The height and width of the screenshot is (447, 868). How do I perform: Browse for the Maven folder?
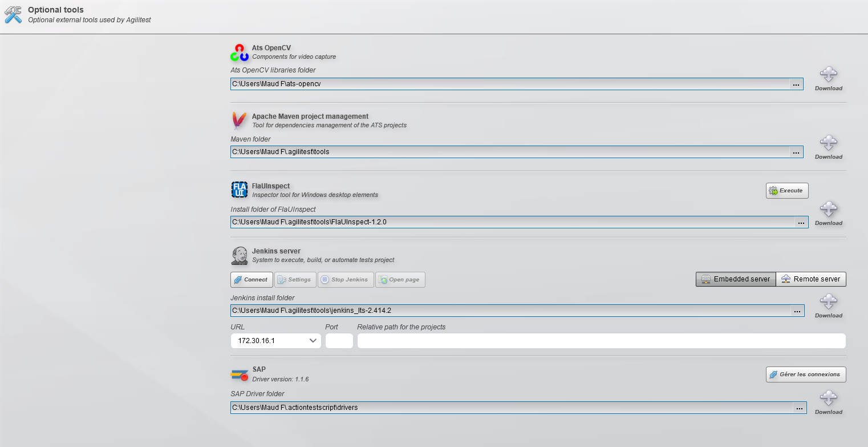[796, 152]
